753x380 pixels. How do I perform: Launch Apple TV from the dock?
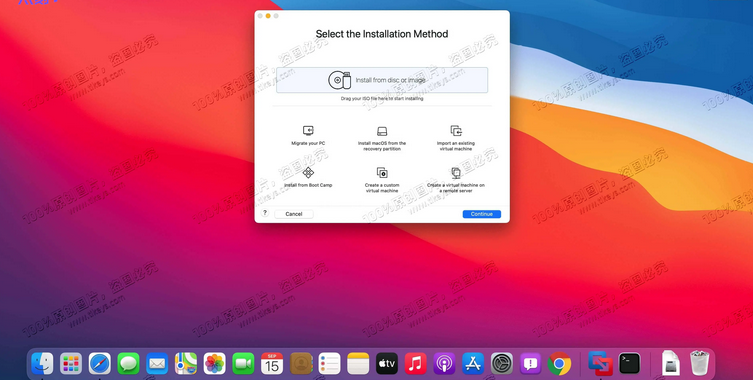[x=387, y=364]
